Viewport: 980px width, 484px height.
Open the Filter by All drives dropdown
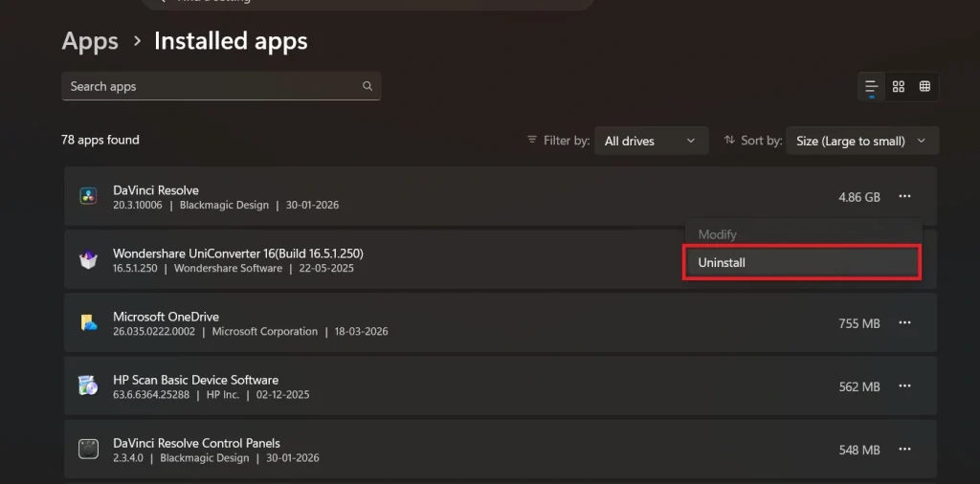tap(651, 141)
